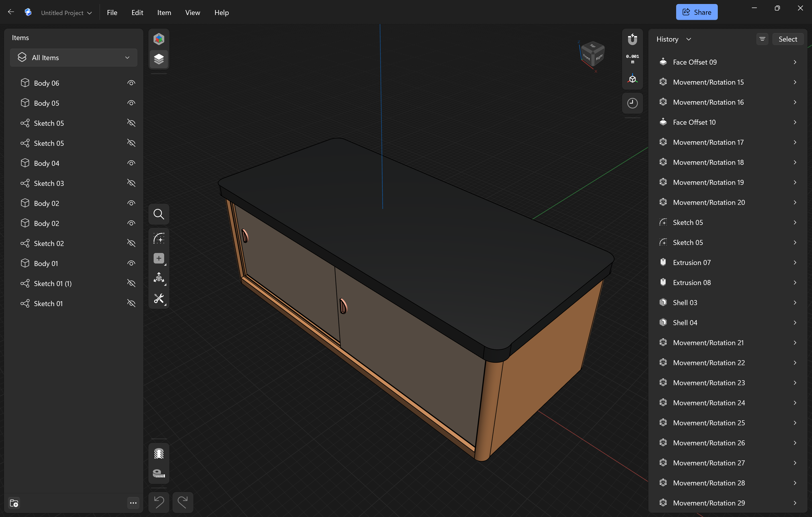Click the view projection cube icon
This screenshot has height=517, width=812.
point(632,79)
